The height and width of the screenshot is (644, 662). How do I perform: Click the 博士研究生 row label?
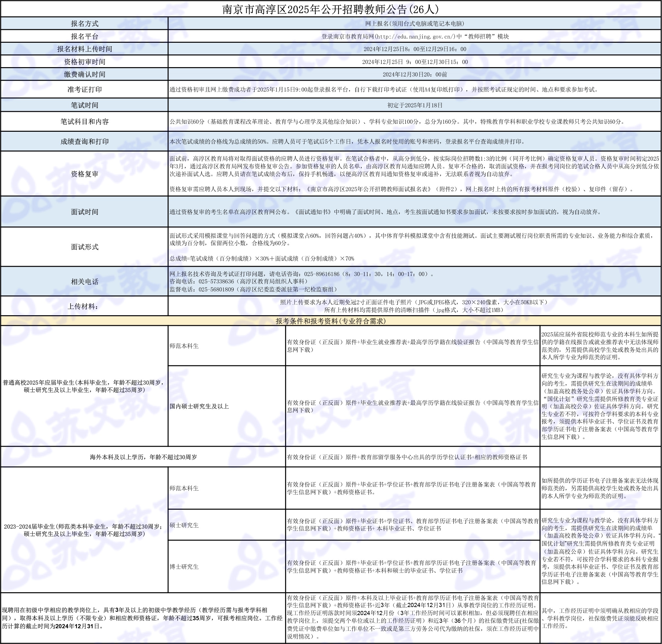[227, 567]
